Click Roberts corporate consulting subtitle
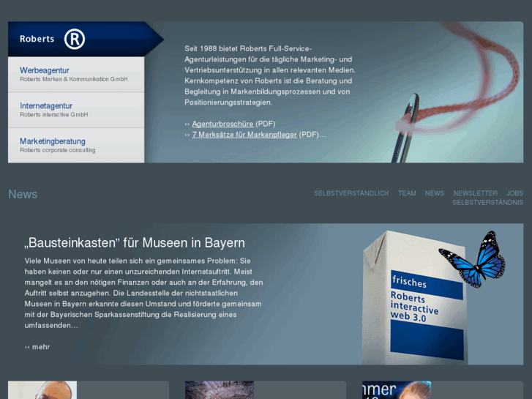The width and height of the screenshot is (532, 399). (x=58, y=150)
